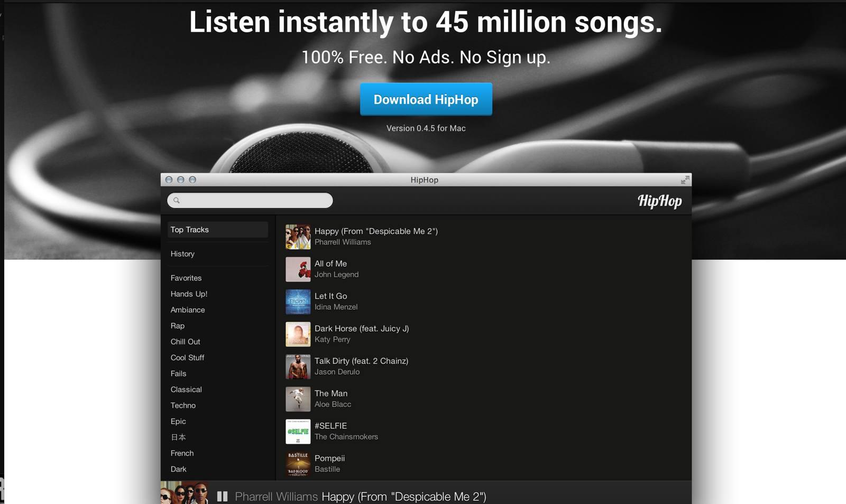Click the artist name The Chainsmokers
The height and width of the screenshot is (504, 846).
346,437
